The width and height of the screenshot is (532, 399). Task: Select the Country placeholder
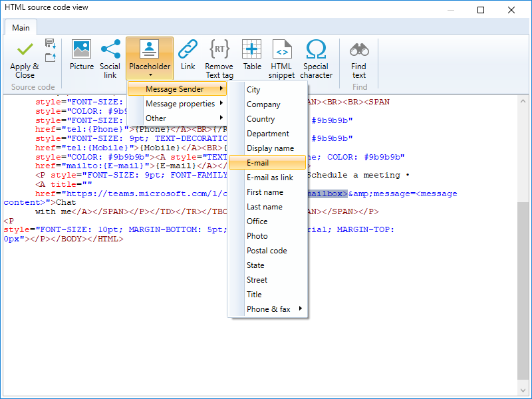click(x=267, y=119)
